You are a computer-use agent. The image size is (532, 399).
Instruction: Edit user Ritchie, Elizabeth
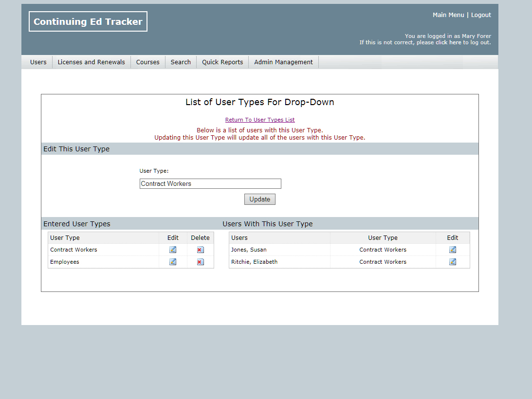(x=453, y=262)
